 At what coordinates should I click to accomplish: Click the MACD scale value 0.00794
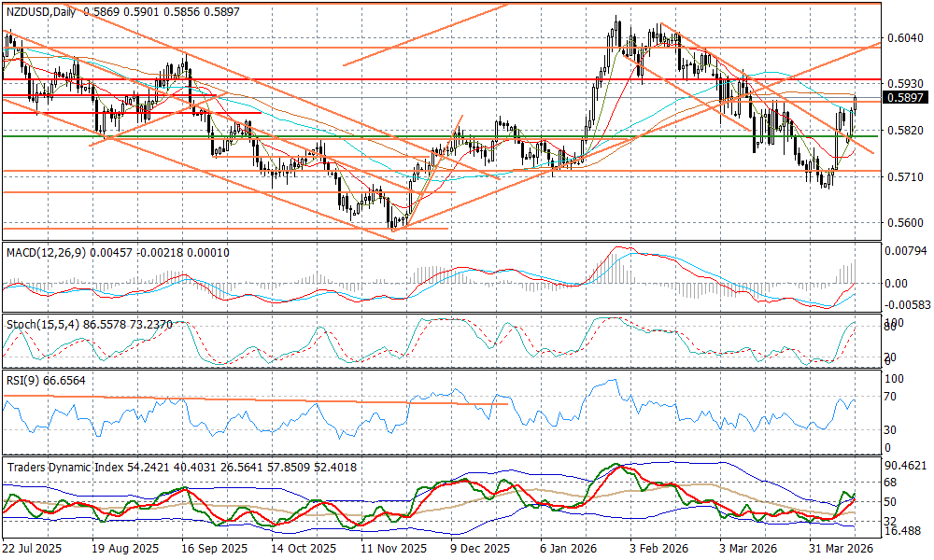907,251
